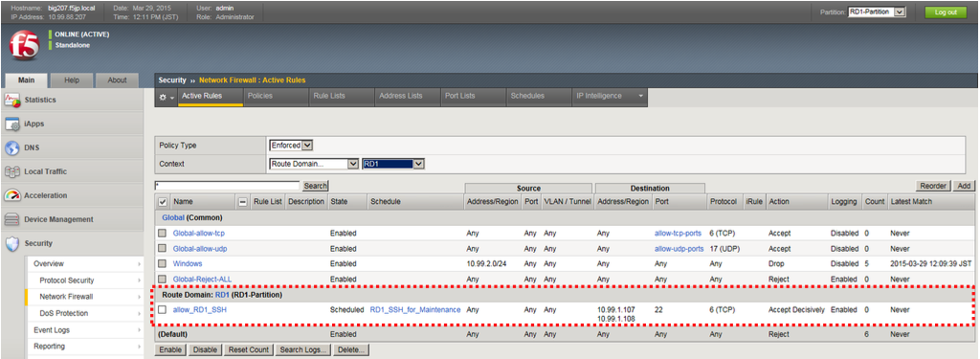Click the Delete button

point(351,349)
